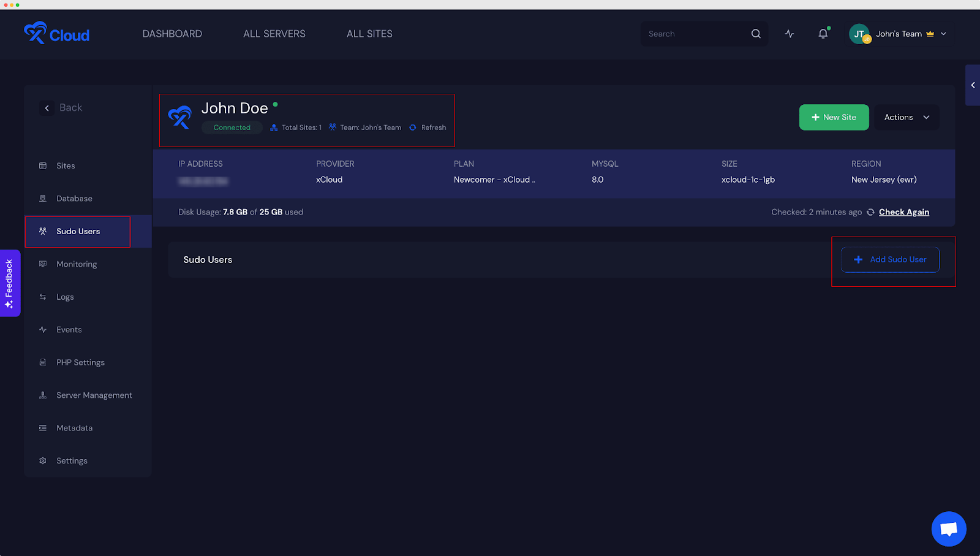Click the xCloud logo in header
This screenshot has width=980, height=556.
56,34
